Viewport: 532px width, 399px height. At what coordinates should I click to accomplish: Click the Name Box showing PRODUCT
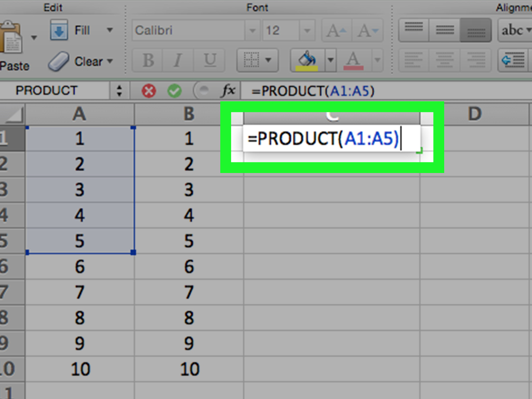54,90
